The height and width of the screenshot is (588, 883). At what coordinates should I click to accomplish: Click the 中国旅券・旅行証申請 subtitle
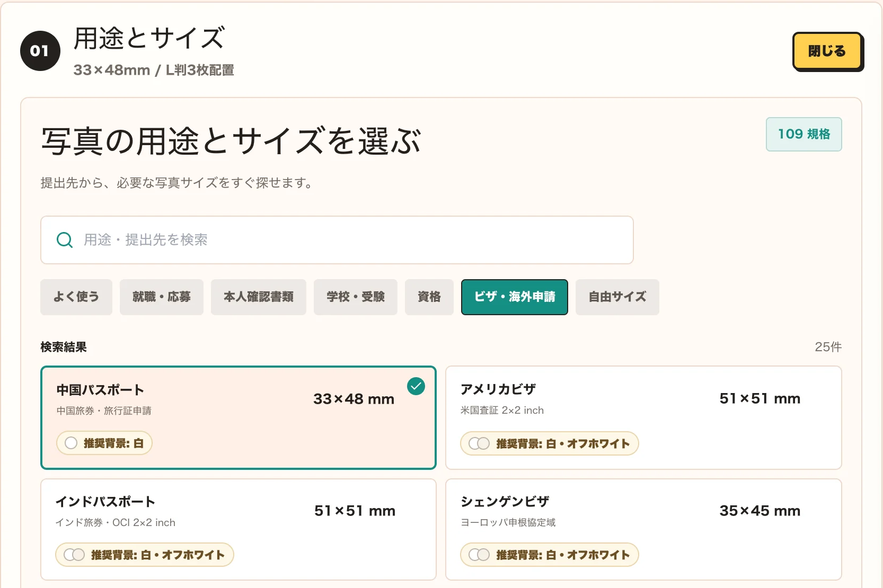tap(104, 411)
